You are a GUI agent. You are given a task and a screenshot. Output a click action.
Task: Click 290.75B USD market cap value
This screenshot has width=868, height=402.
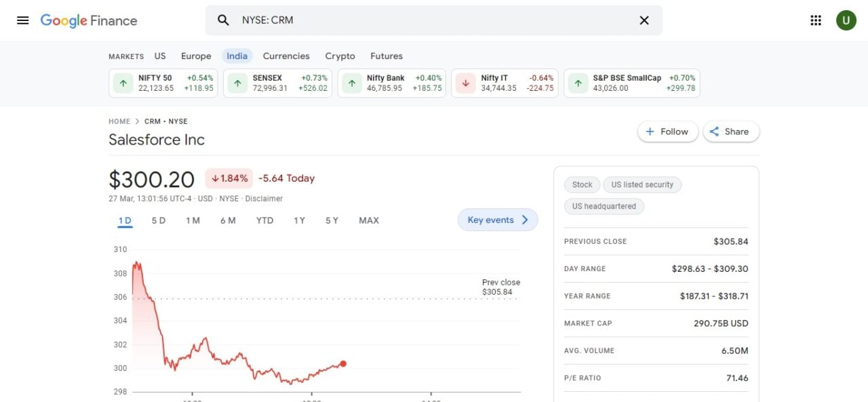tap(721, 323)
